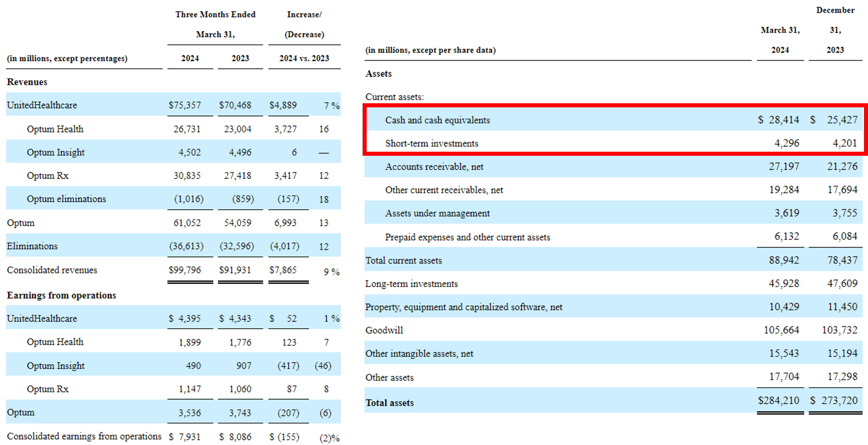Select Total assets value $284,210

778,400
